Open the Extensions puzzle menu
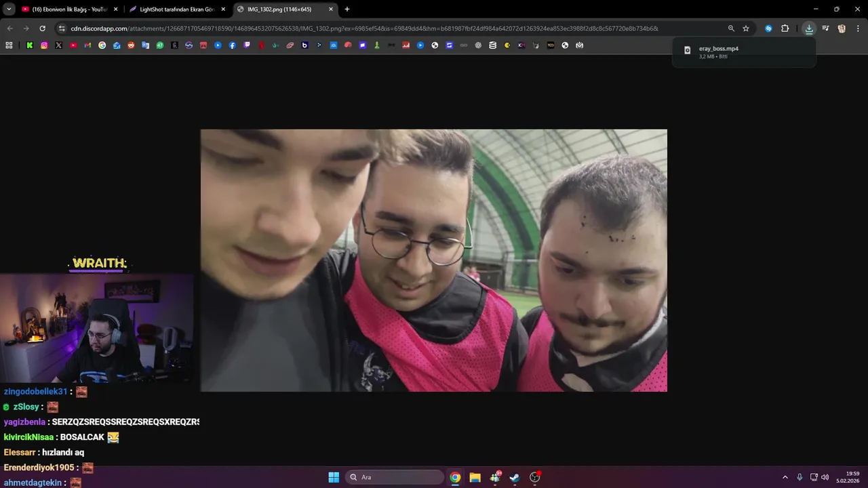The height and width of the screenshot is (488, 868). [x=785, y=28]
